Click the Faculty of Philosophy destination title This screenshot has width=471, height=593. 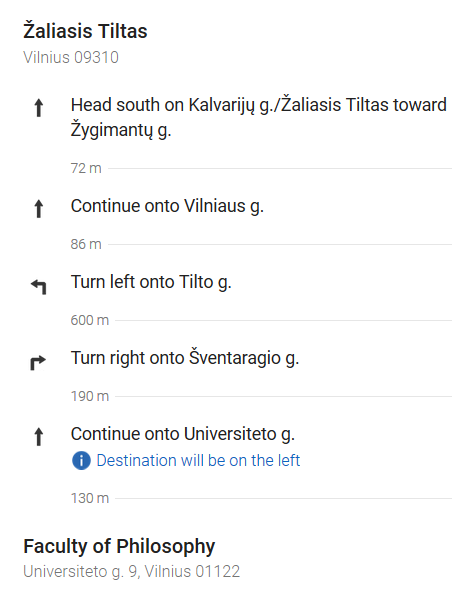[x=119, y=546]
